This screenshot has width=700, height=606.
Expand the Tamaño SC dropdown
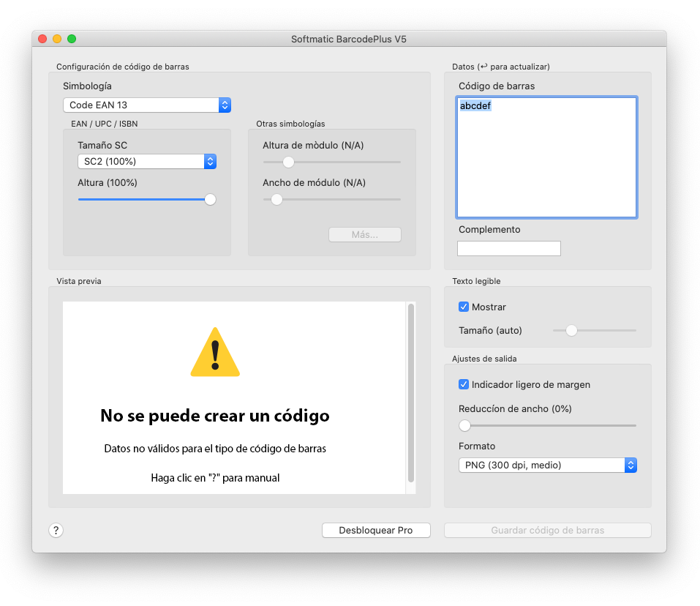click(x=146, y=161)
